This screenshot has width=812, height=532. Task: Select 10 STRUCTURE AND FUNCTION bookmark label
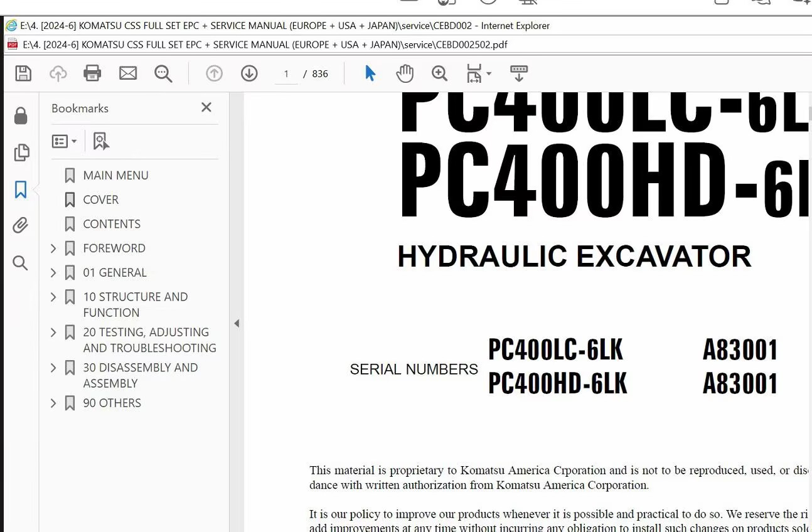click(x=136, y=305)
